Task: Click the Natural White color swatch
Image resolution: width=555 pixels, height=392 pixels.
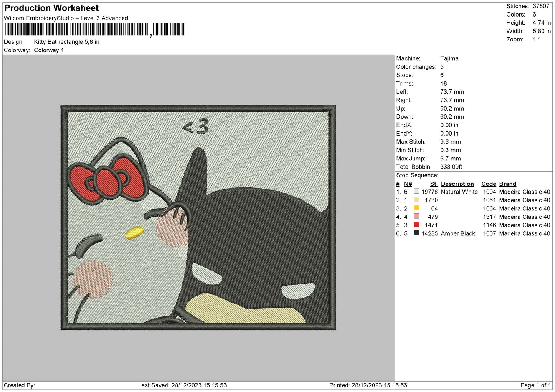Action: pos(416,191)
